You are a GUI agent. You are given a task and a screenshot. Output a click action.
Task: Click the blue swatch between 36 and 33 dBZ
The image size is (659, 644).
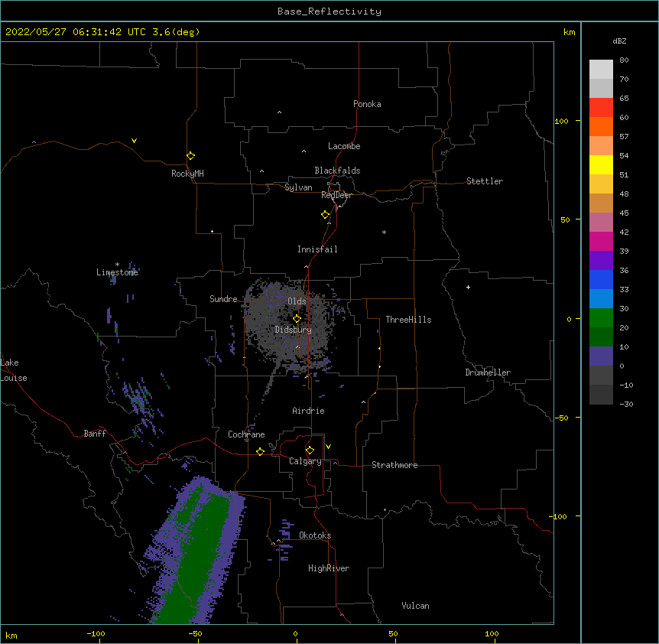tap(601, 279)
